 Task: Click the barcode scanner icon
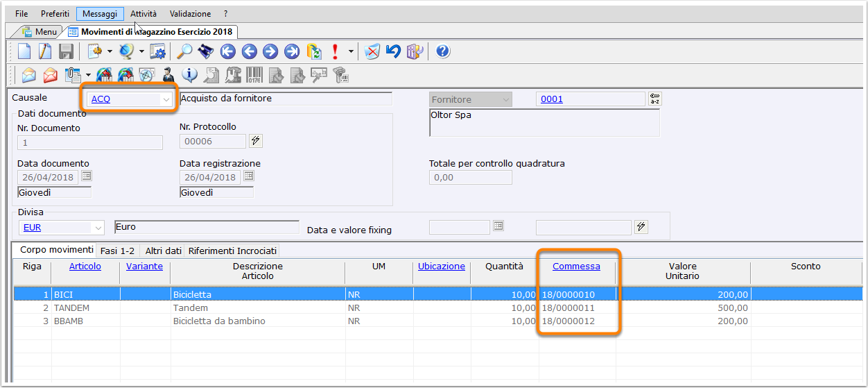tap(340, 74)
